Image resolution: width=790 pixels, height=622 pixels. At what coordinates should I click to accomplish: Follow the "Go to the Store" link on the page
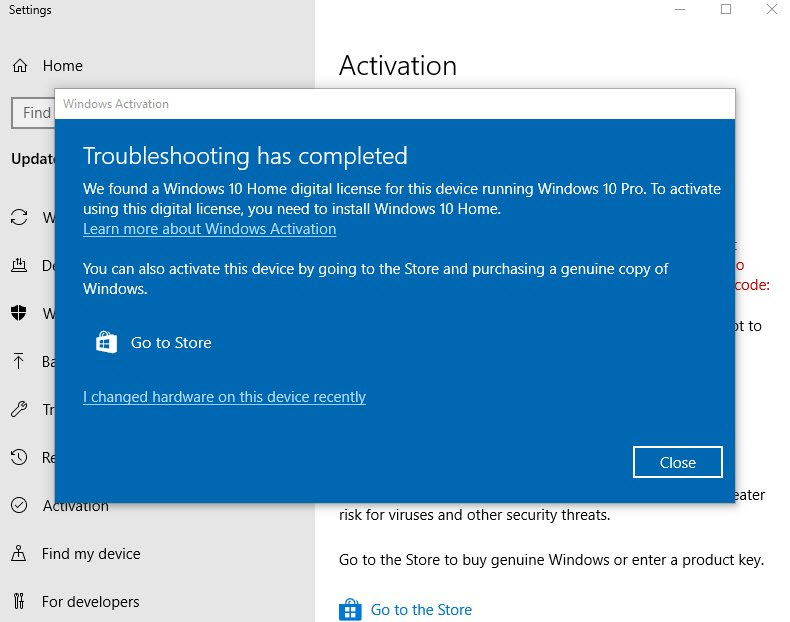click(421, 610)
